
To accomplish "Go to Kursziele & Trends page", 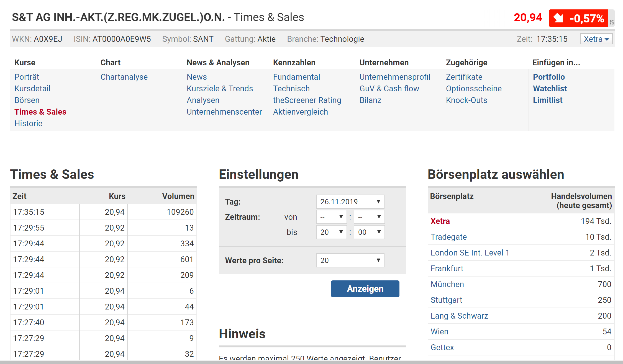I will tap(220, 89).
